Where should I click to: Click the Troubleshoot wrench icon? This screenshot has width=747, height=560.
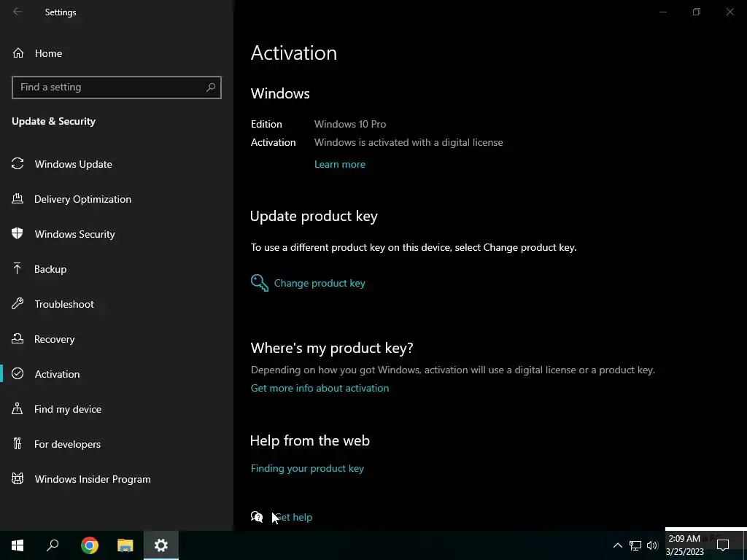(x=18, y=303)
